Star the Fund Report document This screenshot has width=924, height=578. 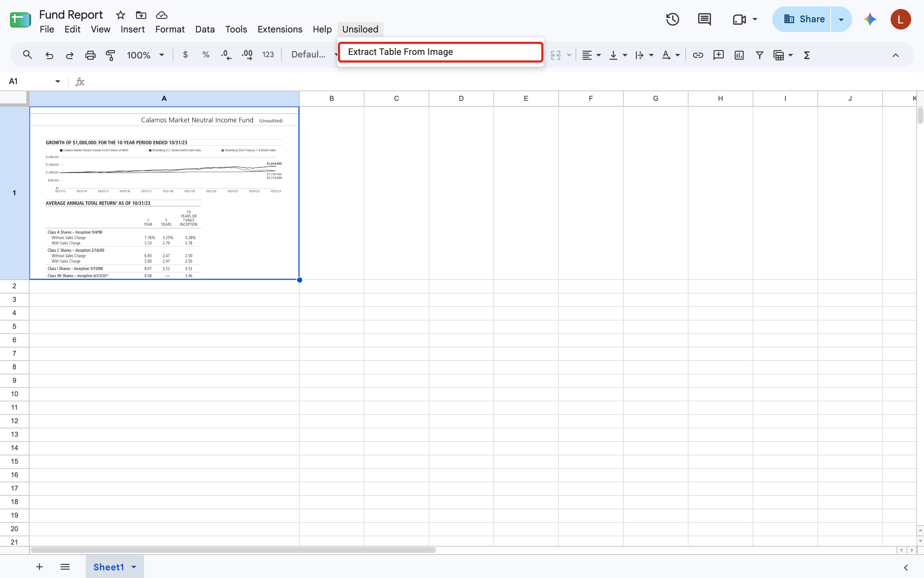(121, 15)
